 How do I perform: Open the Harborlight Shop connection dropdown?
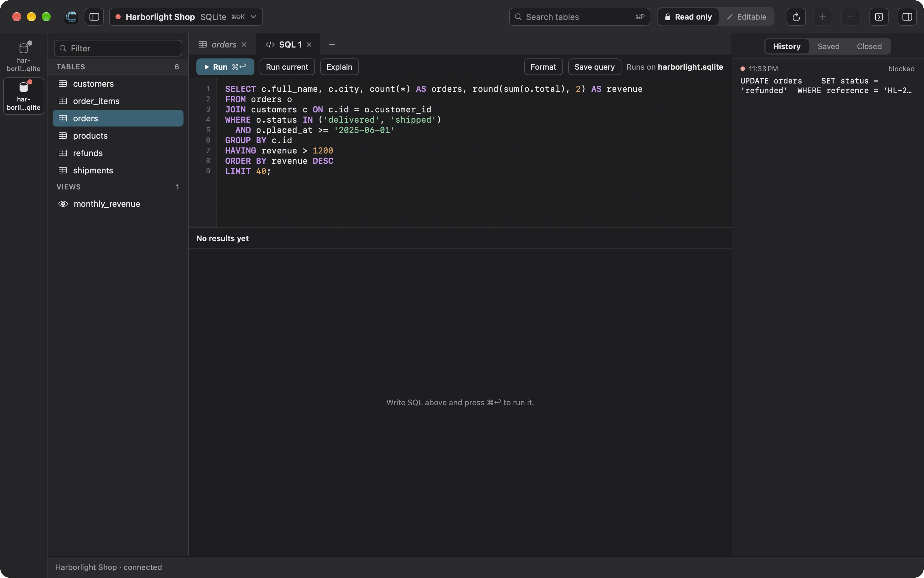pos(186,17)
